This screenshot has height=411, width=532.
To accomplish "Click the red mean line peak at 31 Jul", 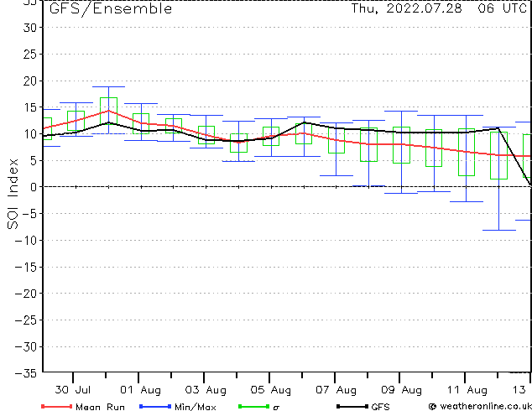I will click(108, 111).
